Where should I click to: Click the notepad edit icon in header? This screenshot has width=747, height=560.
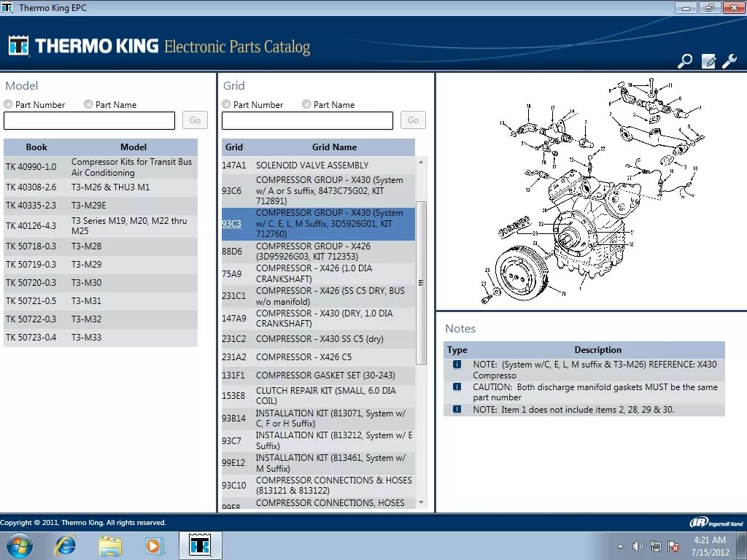(708, 61)
